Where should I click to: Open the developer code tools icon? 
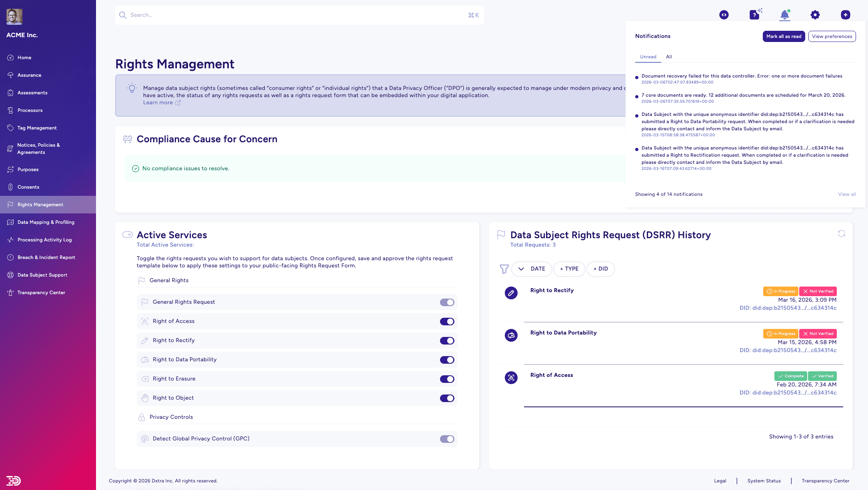pyautogui.click(x=724, y=14)
